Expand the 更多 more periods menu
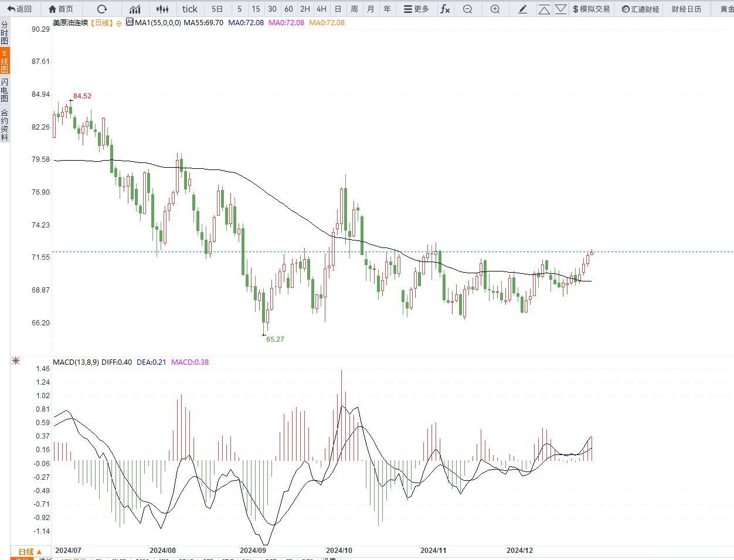Screen dimensions: 734x560 tap(416, 9)
